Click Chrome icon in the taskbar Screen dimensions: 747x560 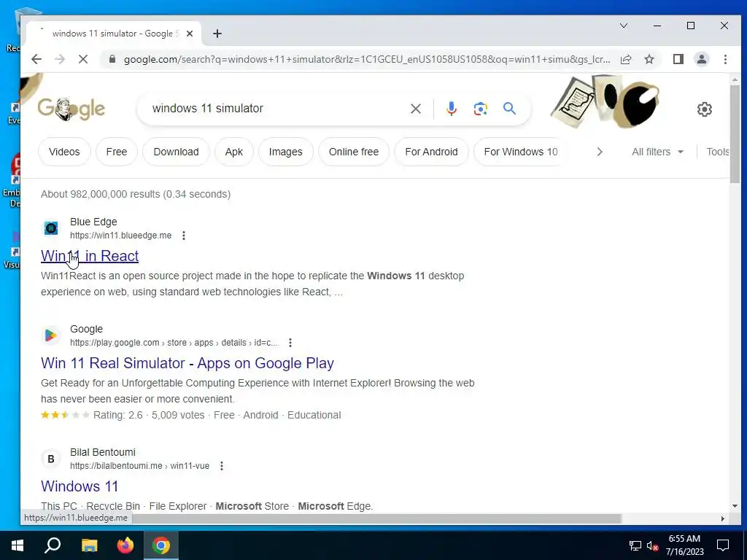point(161,545)
